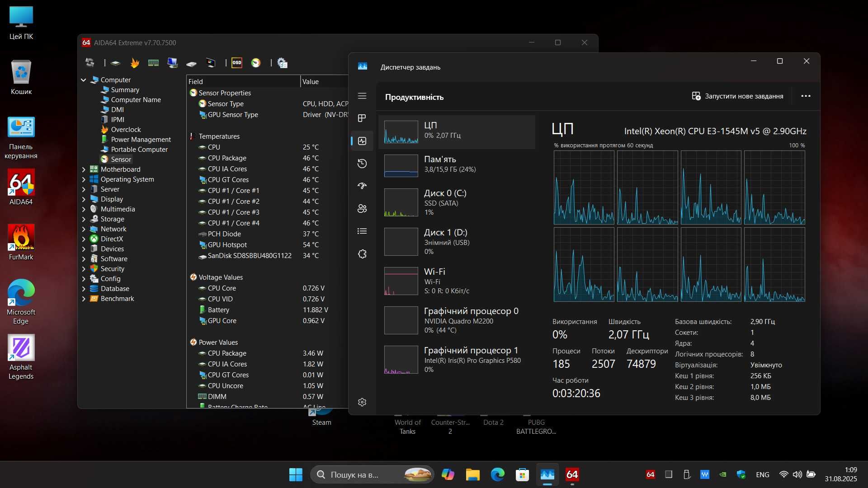
Task: Open the Windows Start button on taskbar
Action: [296, 475]
